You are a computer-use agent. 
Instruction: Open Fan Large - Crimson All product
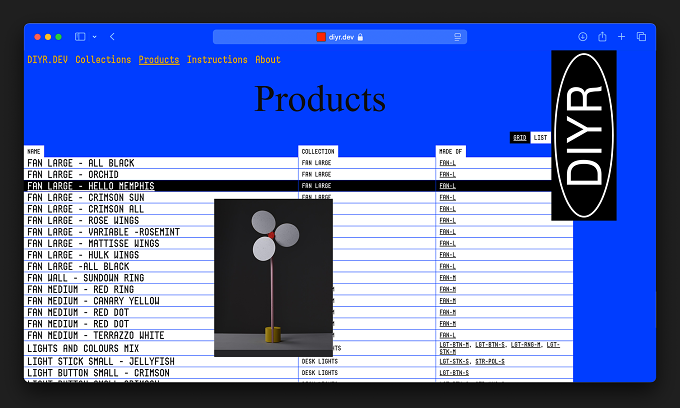(x=85, y=209)
